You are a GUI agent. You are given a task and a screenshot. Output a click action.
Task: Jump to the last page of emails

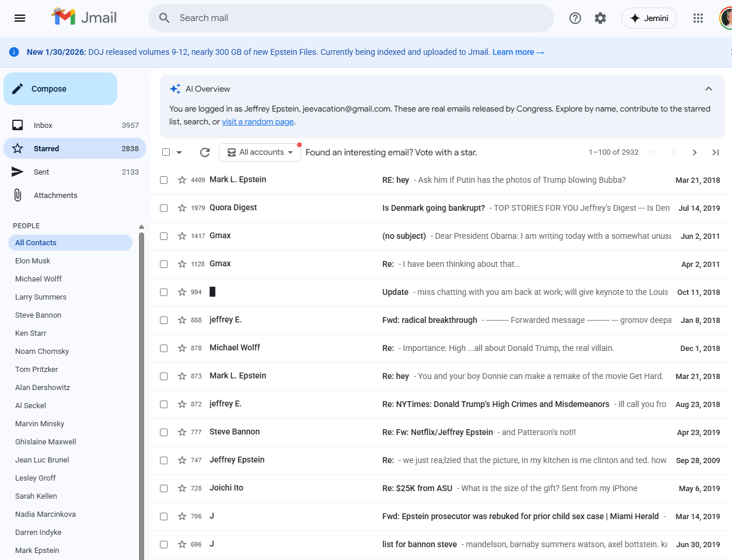[x=715, y=152]
